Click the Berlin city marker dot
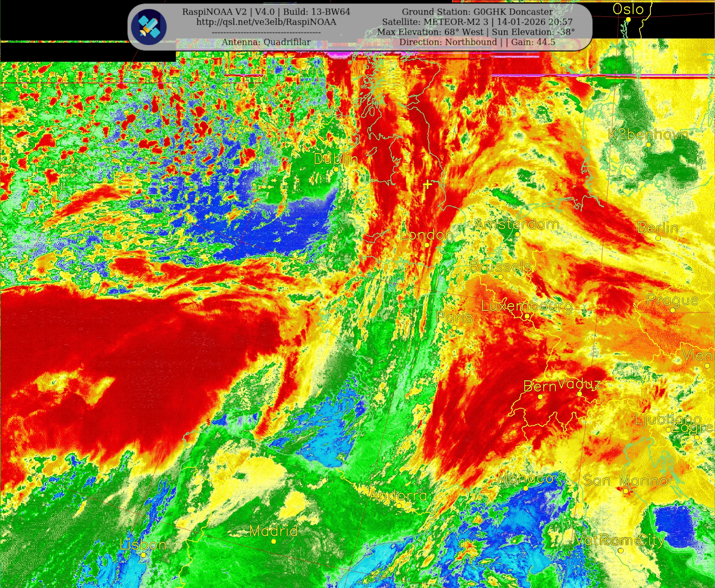The height and width of the screenshot is (588, 715). [658, 238]
